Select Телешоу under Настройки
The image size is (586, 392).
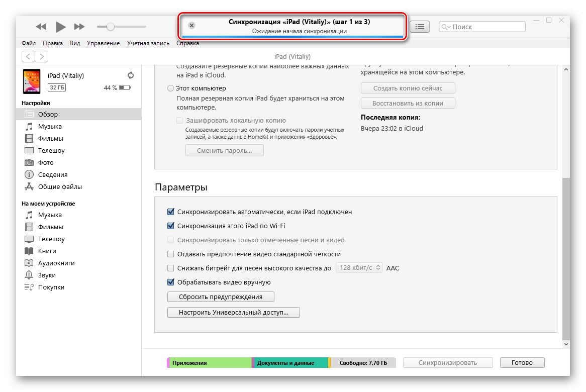point(78,150)
